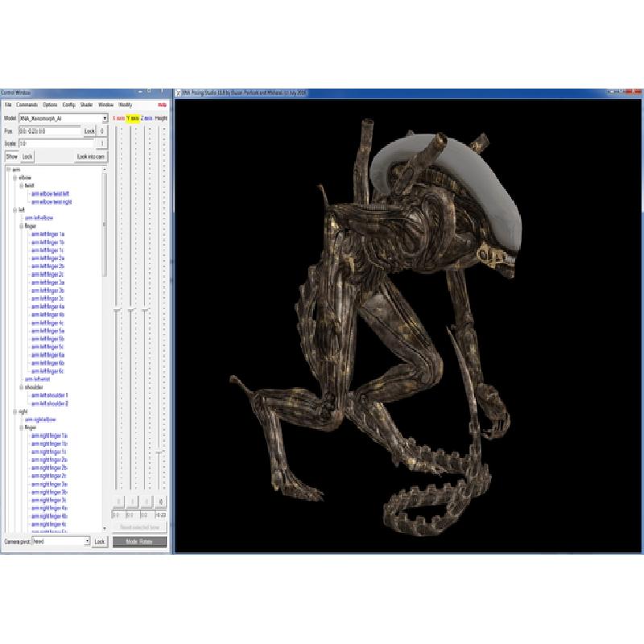Viewport: 644px width, 644px height.
Task: Click the red X axis label
Action: click(x=118, y=118)
